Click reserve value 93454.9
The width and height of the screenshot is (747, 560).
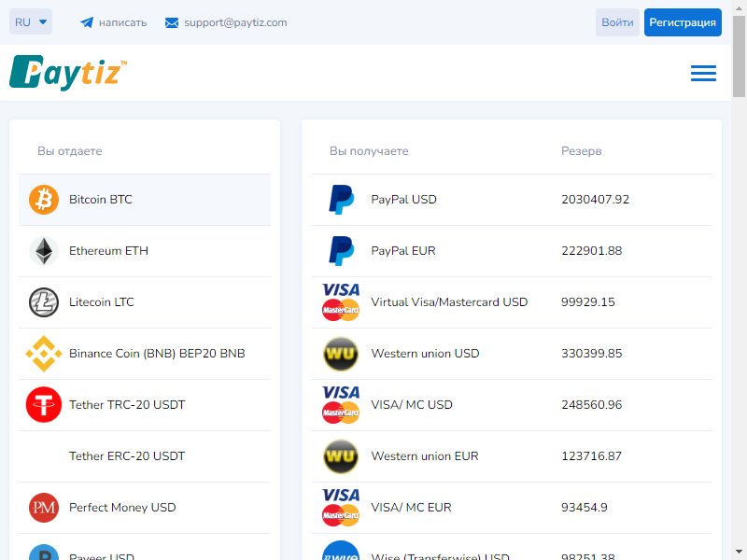(585, 508)
